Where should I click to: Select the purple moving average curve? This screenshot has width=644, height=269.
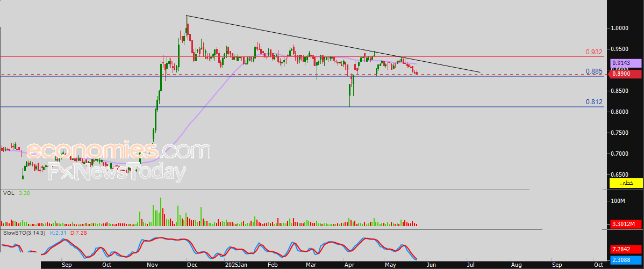[205, 106]
